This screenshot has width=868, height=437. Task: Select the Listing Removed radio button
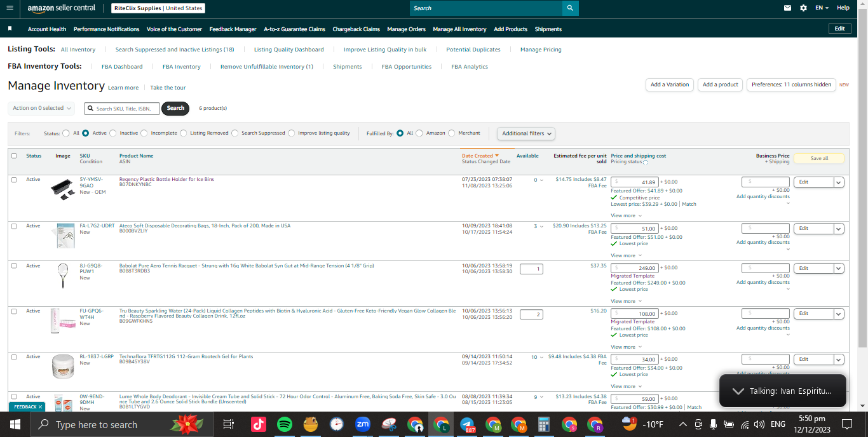[184, 133]
